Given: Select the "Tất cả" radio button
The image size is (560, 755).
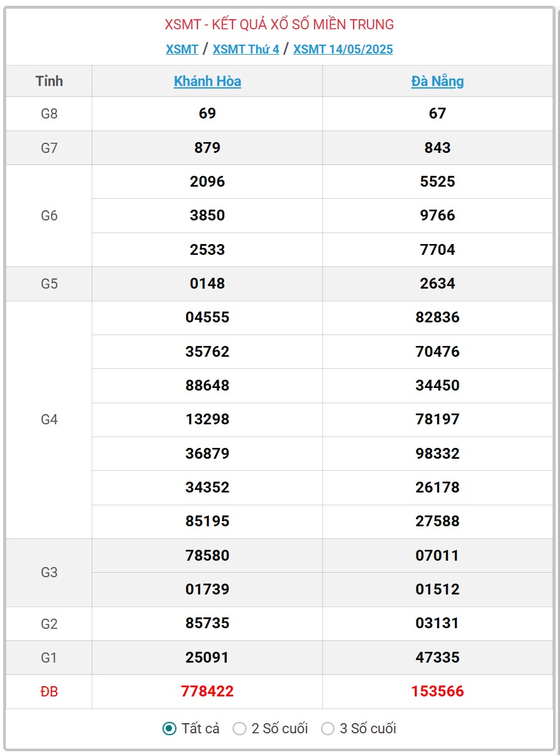Looking at the screenshot, I should tap(169, 728).
